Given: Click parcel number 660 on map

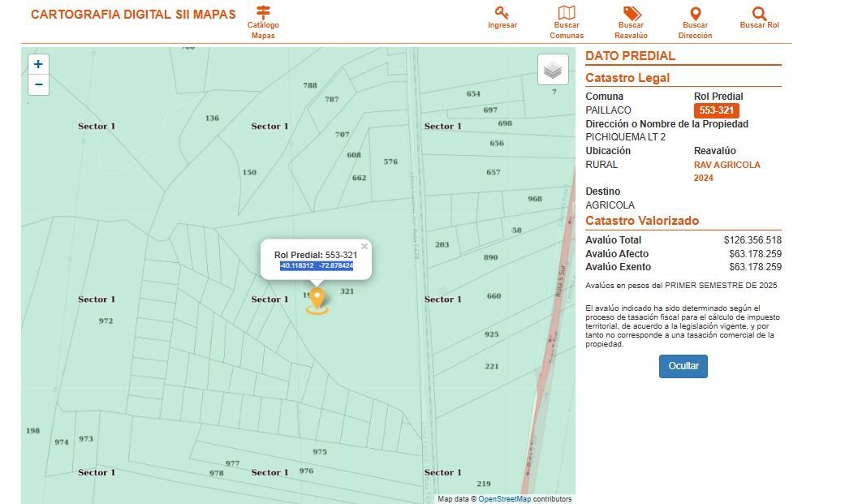Looking at the screenshot, I should [x=494, y=296].
